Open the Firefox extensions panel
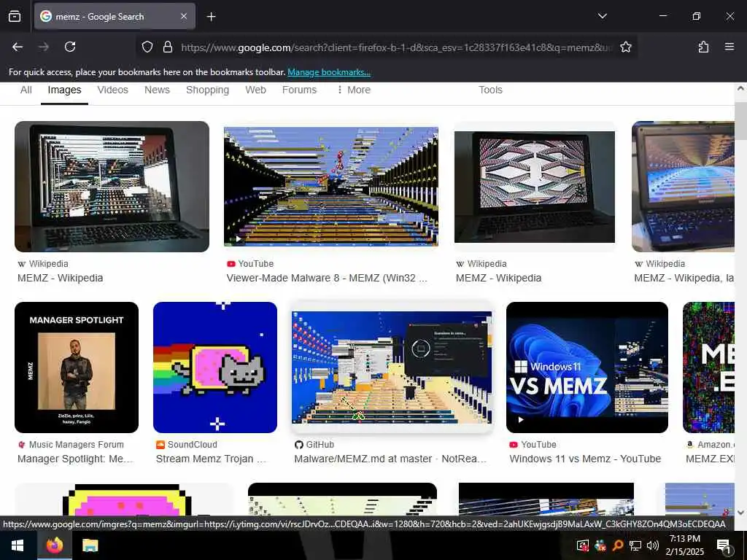 tap(703, 47)
